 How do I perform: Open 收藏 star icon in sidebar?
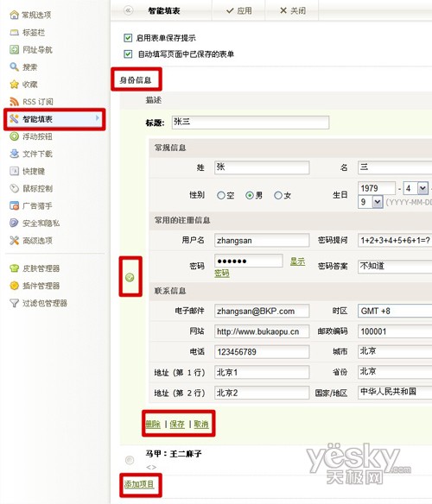click(x=14, y=85)
